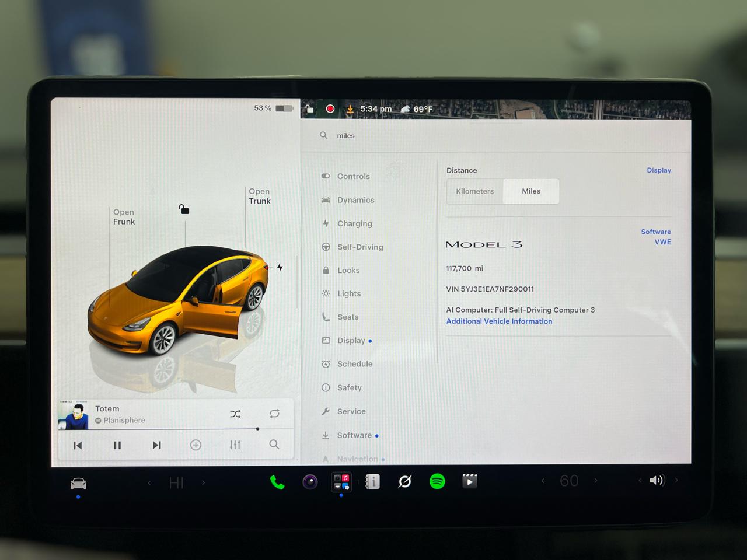Screen dimensions: 747x560
Task: Tap the charge port lightning icon
Action: [280, 267]
